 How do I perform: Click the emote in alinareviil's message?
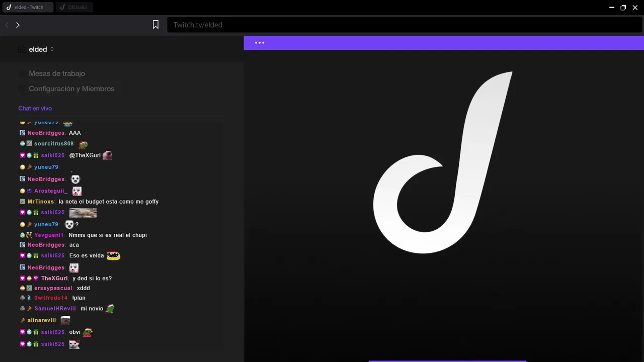tap(65, 320)
